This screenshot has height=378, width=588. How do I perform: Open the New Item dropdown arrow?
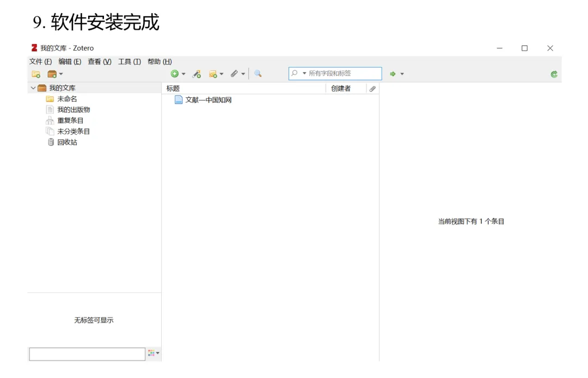pos(183,74)
